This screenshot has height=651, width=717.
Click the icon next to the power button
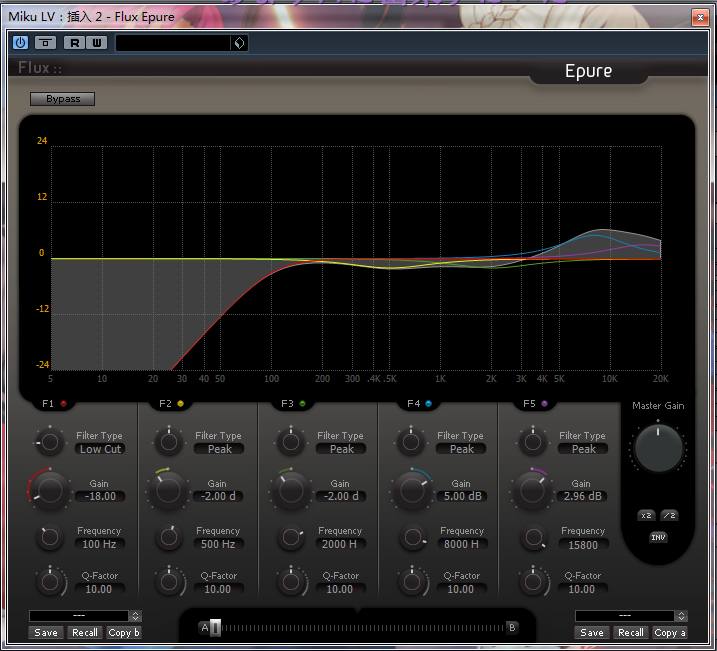[x=45, y=43]
